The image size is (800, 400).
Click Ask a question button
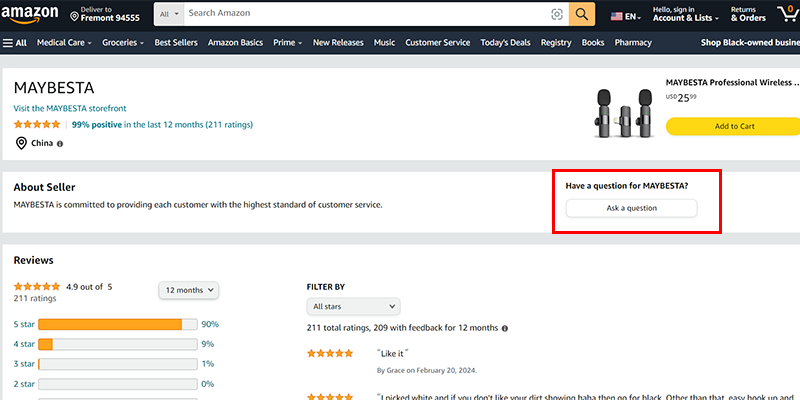click(x=631, y=208)
